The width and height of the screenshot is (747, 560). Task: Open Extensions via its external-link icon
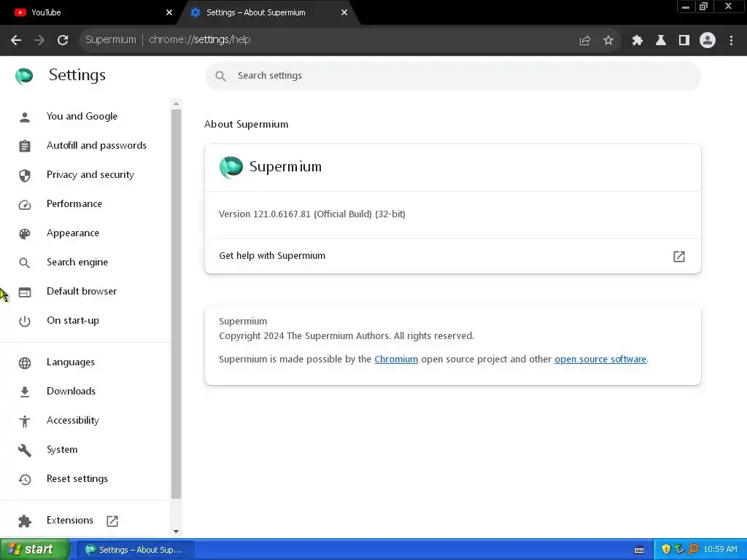(x=112, y=521)
